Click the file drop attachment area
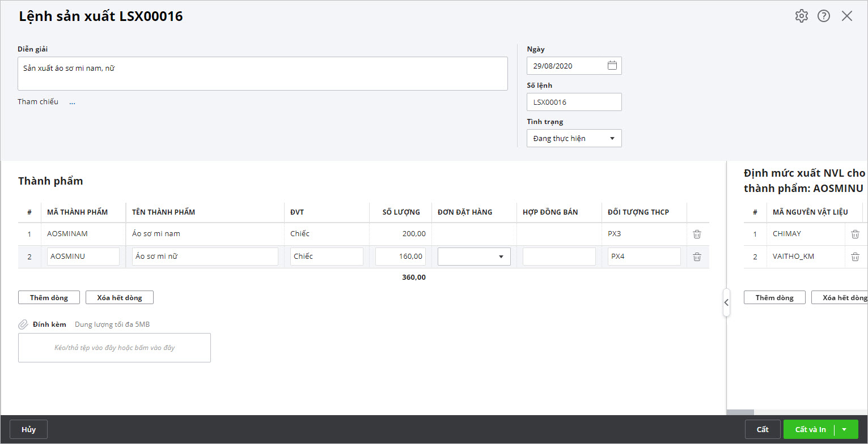 pos(115,348)
